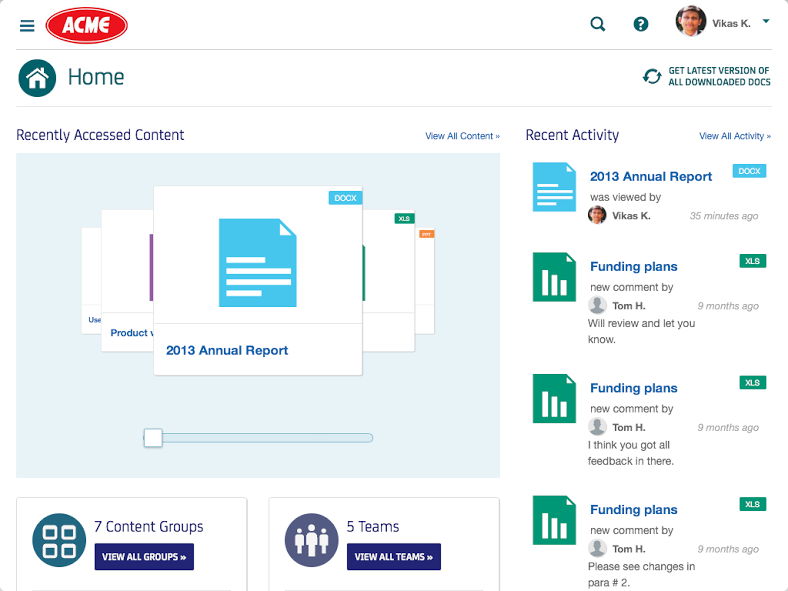Click the ACME logo
This screenshot has width=788, height=591.
87,25
